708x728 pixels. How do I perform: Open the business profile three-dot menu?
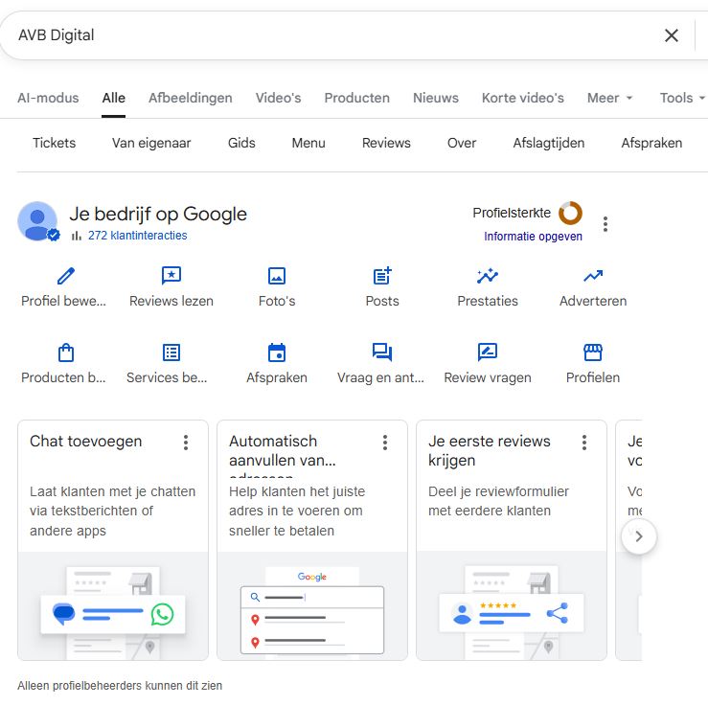(x=605, y=224)
